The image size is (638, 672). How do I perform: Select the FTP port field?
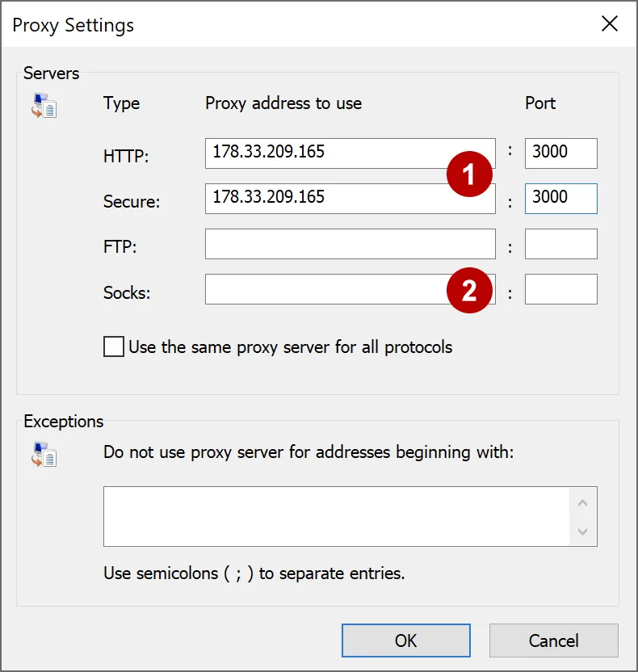[560, 243]
